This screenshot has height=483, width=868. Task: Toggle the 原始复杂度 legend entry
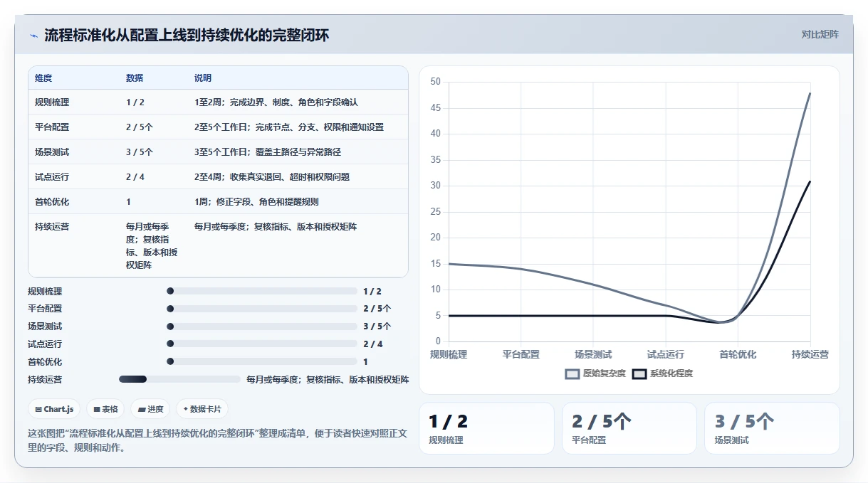(595, 373)
